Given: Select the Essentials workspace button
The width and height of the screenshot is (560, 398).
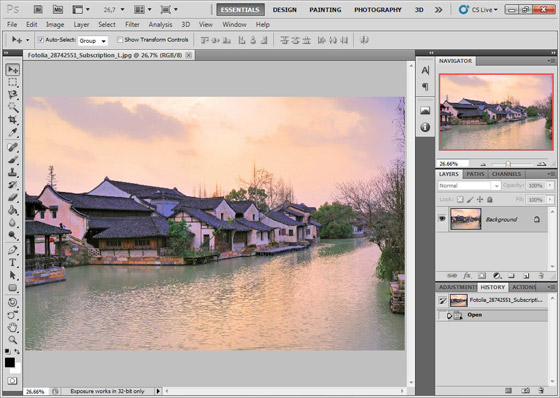Looking at the screenshot, I should (x=240, y=10).
